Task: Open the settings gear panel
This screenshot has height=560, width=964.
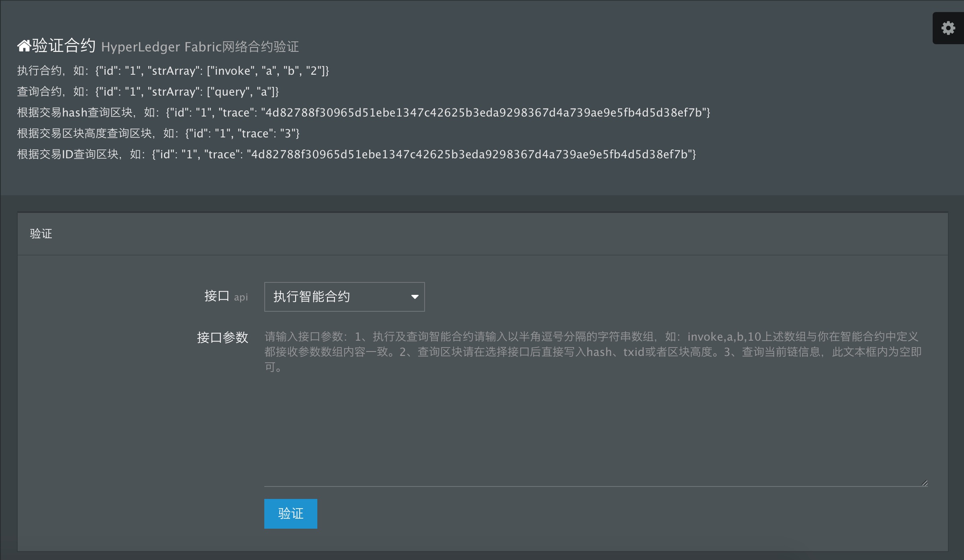Action: (948, 28)
